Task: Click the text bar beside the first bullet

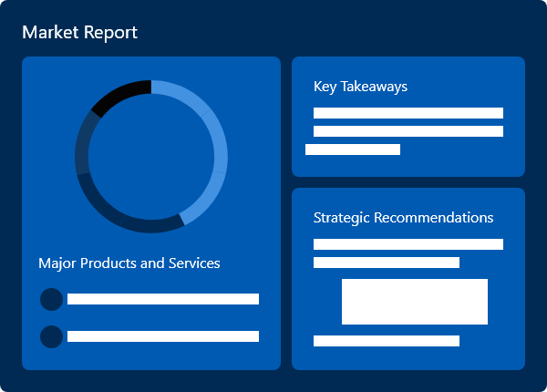Action: coord(163,299)
